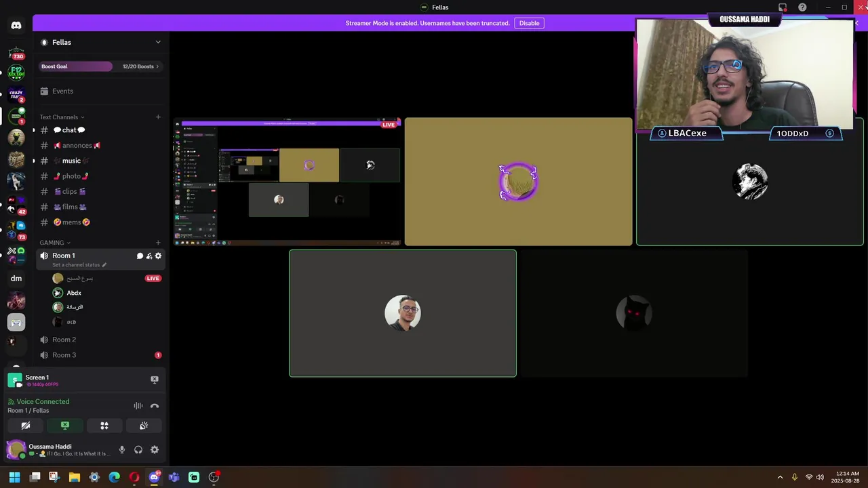The width and height of the screenshot is (868, 488).
Task: Open the Crazy Team server icon
Action: (16, 94)
